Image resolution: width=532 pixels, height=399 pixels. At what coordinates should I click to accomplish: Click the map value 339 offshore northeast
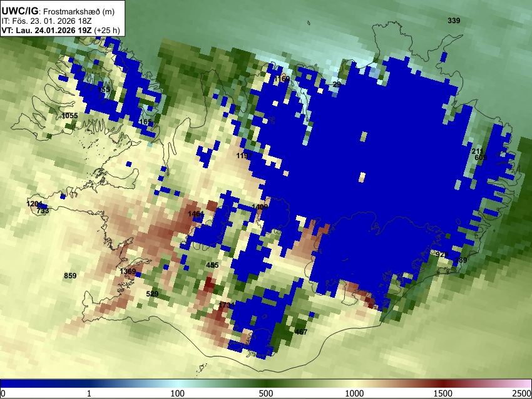point(454,21)
